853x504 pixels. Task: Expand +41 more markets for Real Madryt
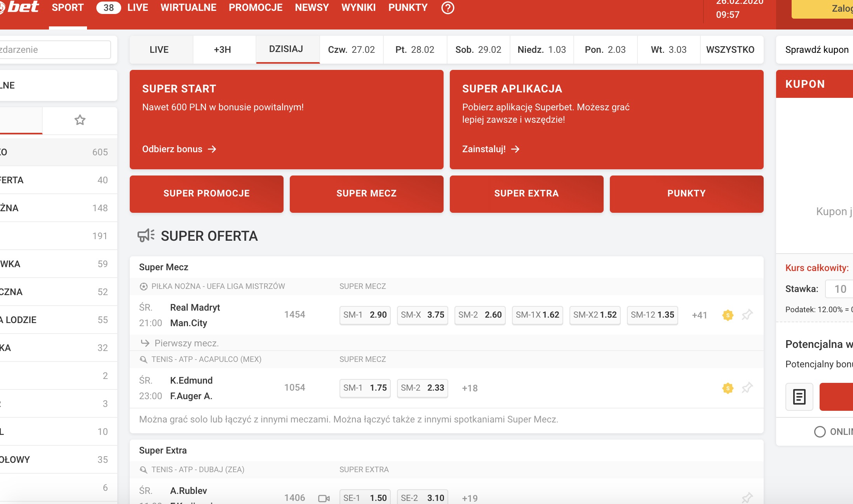pyautogui.click(x=699, y=315)
